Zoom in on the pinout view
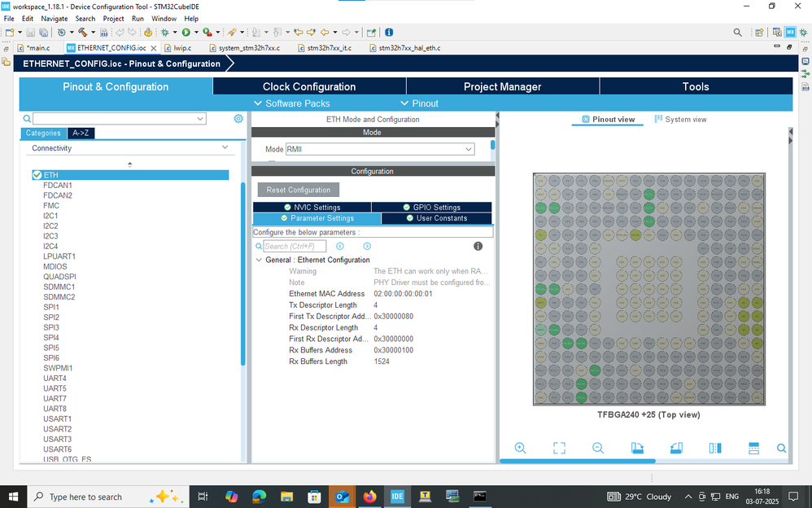This screenshot has height=508, width=812. coord(521,448)
